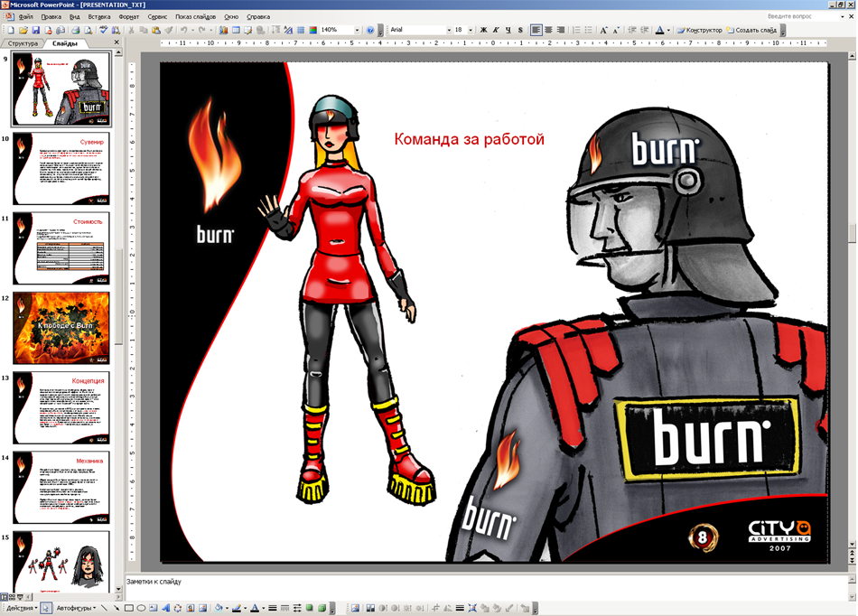Click the Font Color A in drawing toolbar
Image resolution: width=858 pixels, height=616 pixels.
click(x=255, y=608)
